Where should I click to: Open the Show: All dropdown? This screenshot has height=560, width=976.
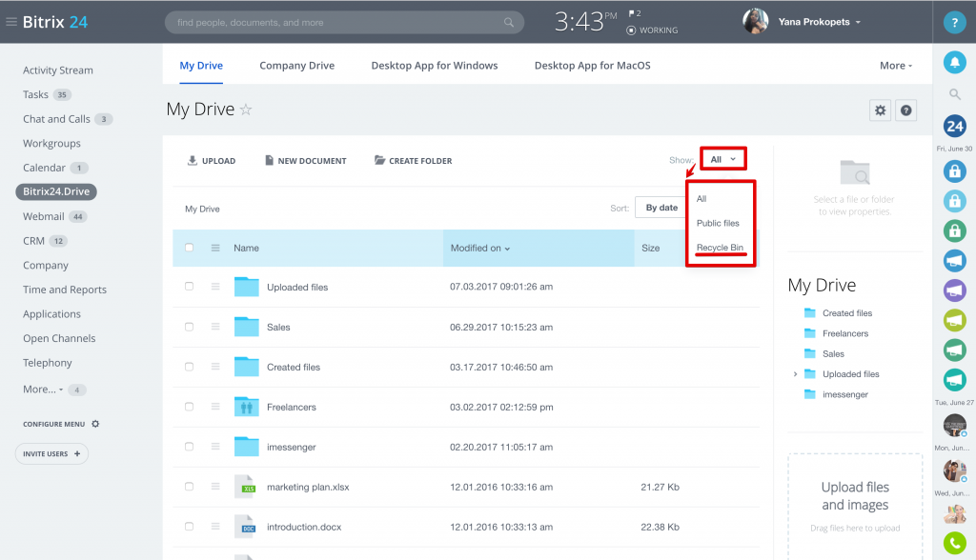[722, 159]
